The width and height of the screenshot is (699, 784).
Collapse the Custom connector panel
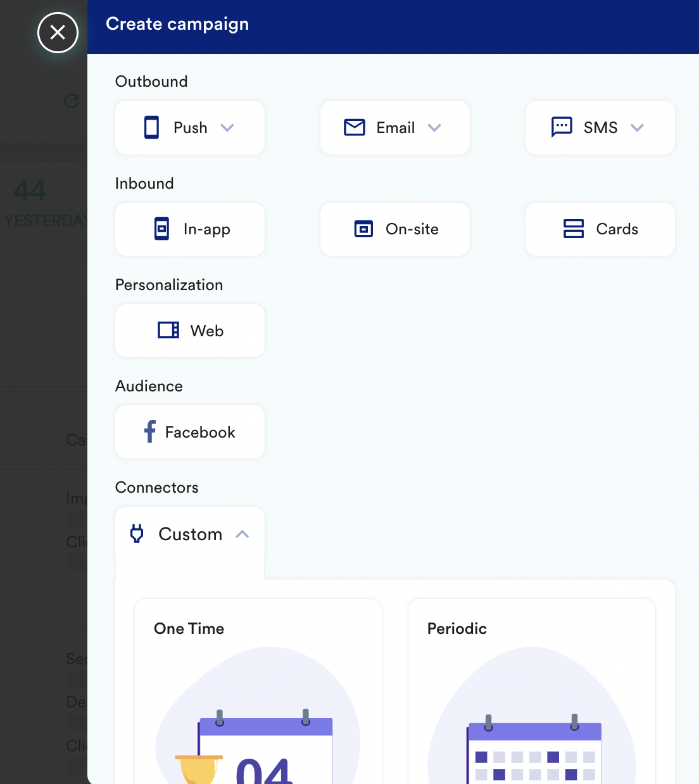(x=242, y=534)
